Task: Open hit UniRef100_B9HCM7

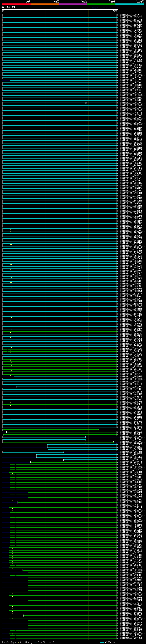Action: point(131,25)
